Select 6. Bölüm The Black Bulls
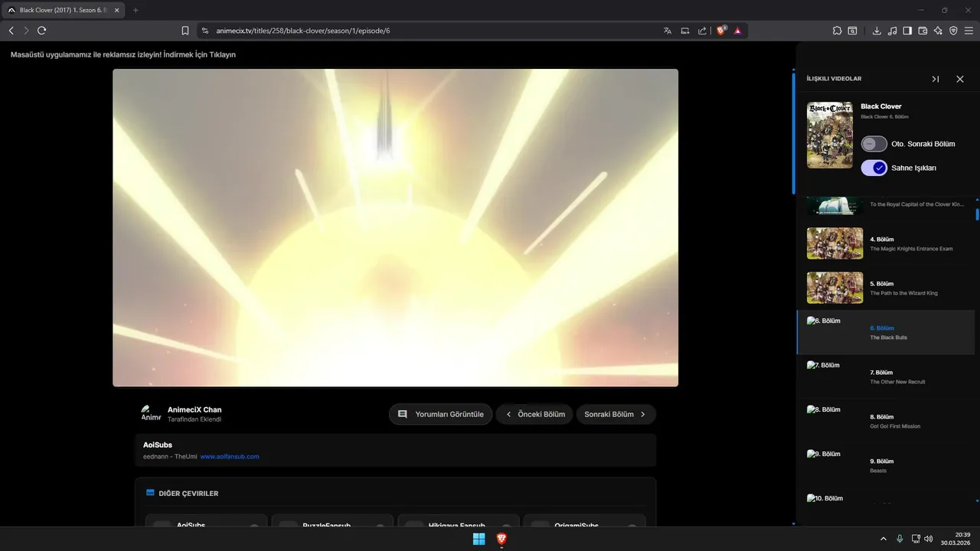Screen dimensions: 980x551 coord(886,332)
